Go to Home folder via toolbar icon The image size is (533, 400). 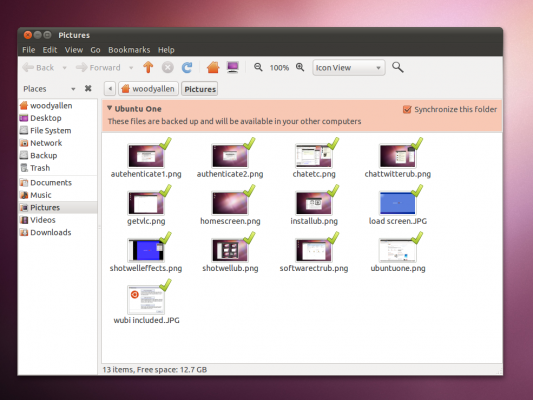pos(213,67)
